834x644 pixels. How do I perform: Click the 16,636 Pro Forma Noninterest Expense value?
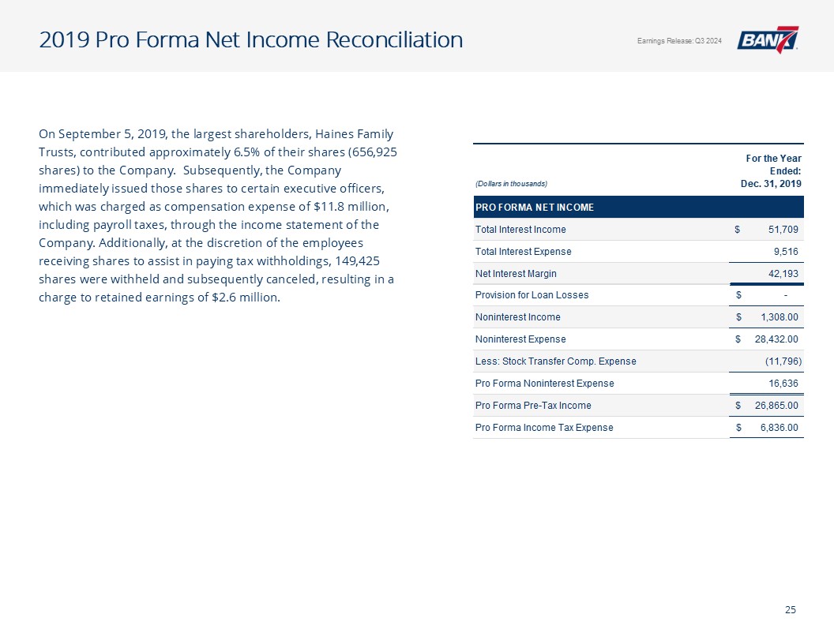coord(783,384)
